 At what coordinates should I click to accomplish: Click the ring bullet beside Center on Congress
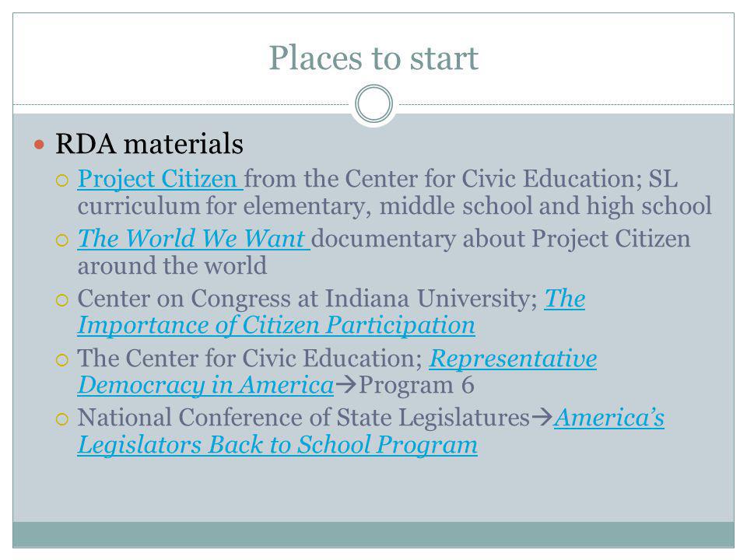click(x=62, y=300)
